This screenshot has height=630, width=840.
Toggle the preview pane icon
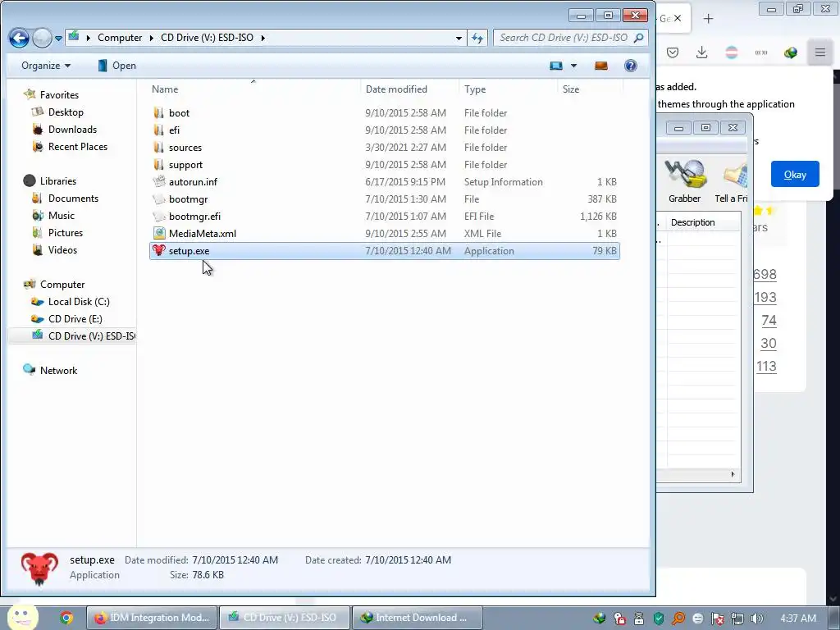[x=601, y=66]
